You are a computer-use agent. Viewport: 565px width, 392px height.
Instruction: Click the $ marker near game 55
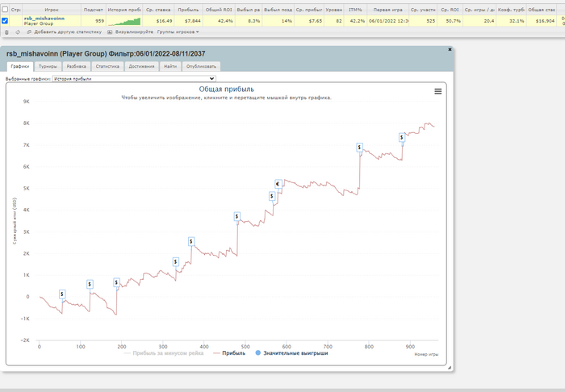pyautogui.click(x=62, y=294)
